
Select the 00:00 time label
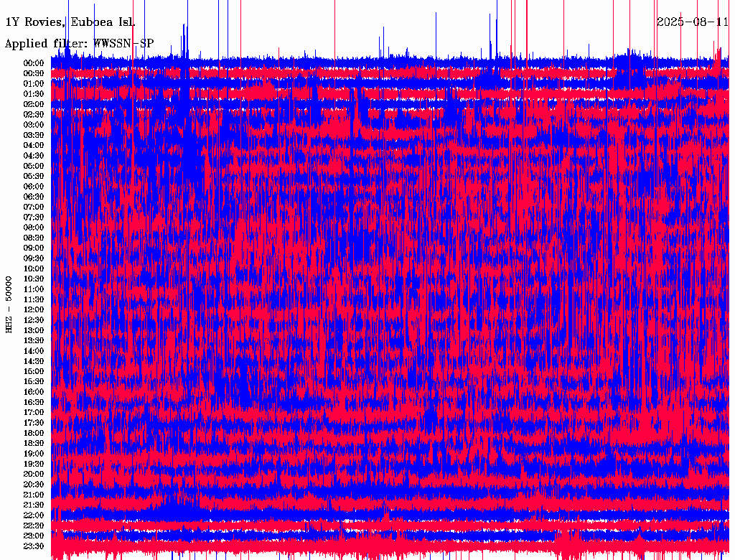click(34, 63)
